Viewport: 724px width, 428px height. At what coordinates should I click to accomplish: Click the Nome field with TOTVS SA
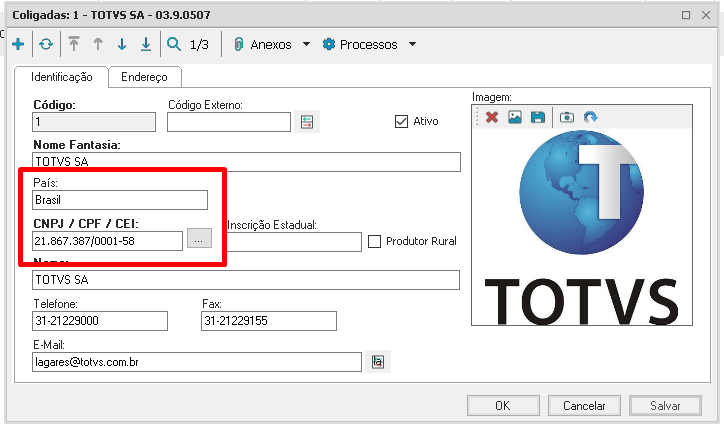246,280
